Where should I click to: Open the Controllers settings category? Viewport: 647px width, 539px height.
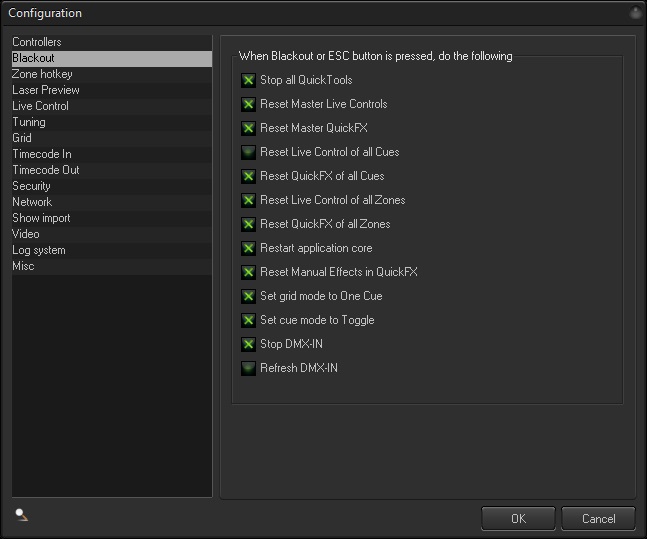pyautogui.click(x=37, y=42)
